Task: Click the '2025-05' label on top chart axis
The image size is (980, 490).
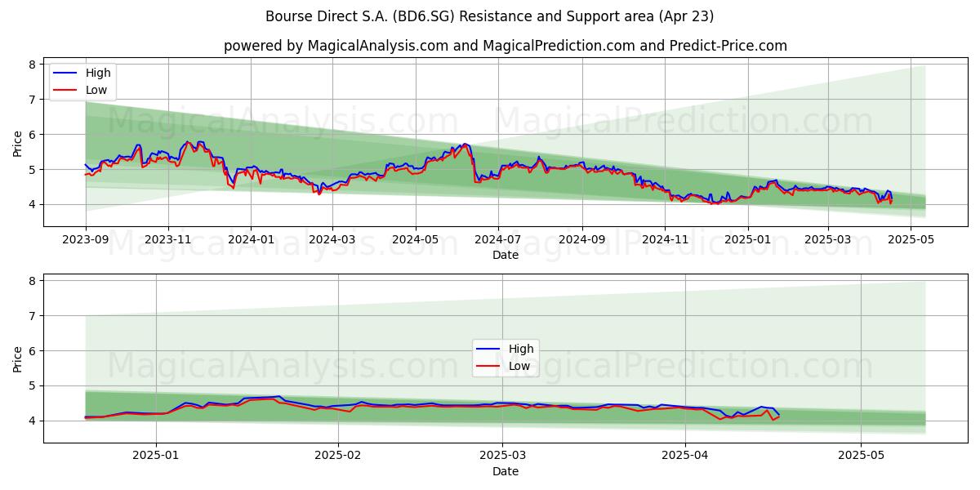Action: pos(910,241)
